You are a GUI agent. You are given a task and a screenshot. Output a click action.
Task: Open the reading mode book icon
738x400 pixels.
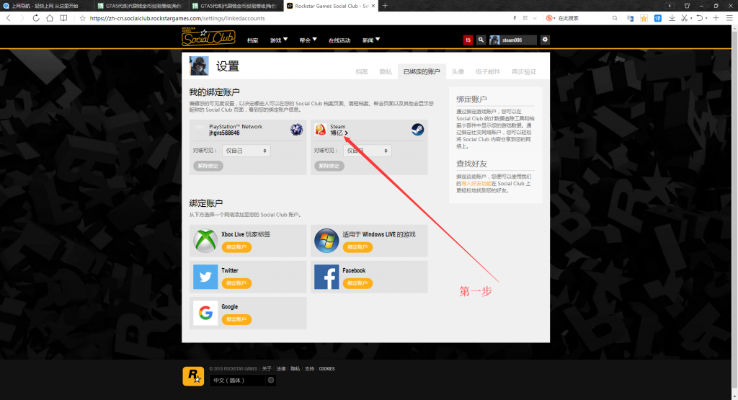click(64, 18)
